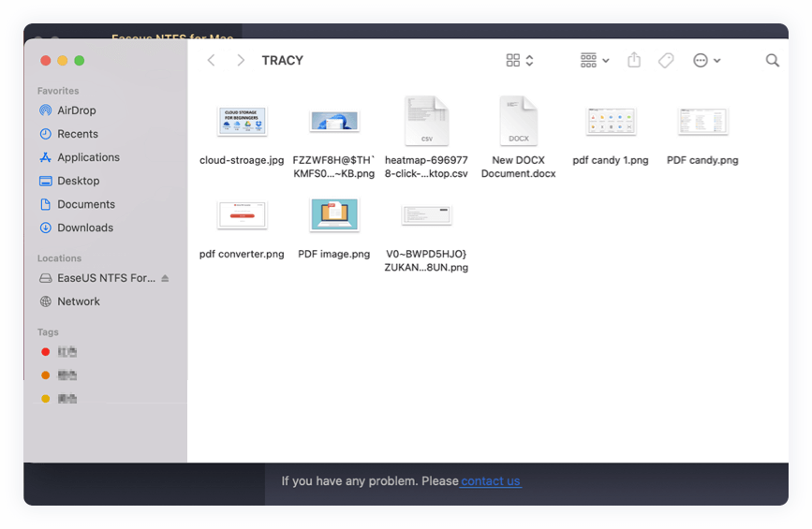Click the PDF image.png file name

(334, 254)
